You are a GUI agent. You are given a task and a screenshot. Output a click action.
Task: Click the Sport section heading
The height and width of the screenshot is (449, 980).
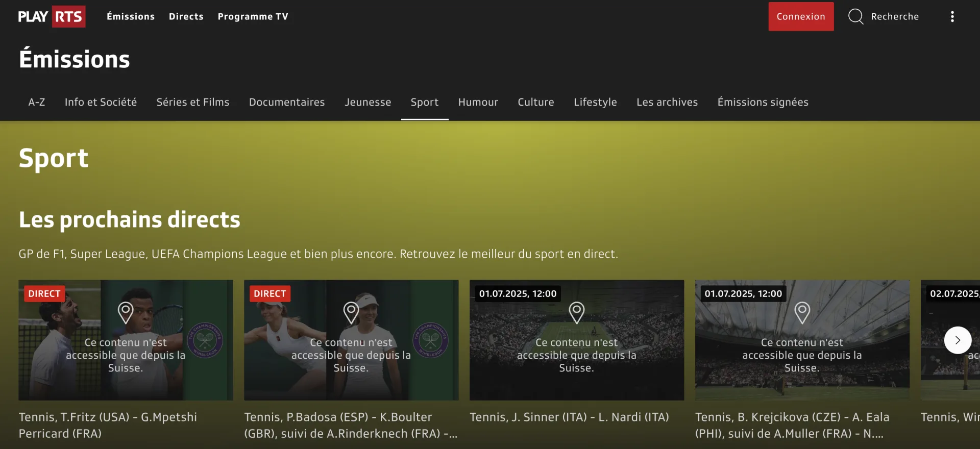coord(54,158)
